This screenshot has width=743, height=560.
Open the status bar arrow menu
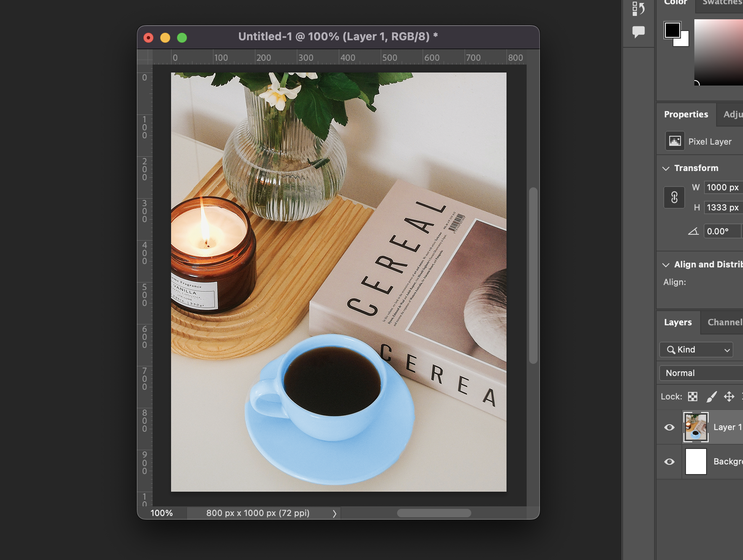pos(334,513)
